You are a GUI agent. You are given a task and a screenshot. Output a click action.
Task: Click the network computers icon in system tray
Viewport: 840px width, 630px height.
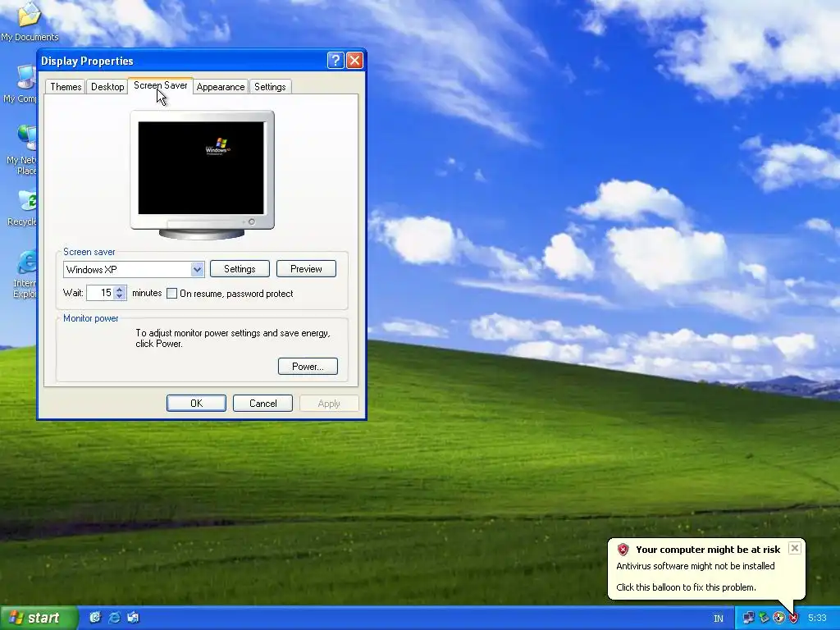[748, 619]
